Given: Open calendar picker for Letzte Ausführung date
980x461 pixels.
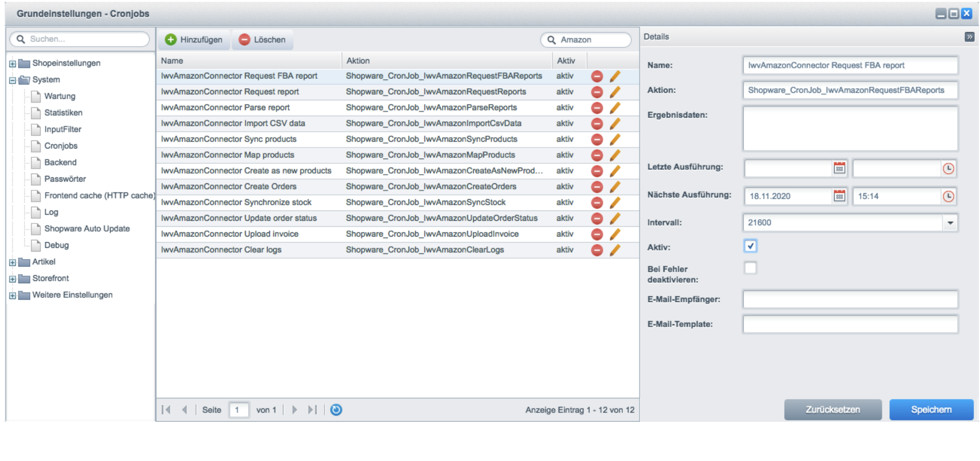Looking at the screenshot, I should tap(839, 168).
